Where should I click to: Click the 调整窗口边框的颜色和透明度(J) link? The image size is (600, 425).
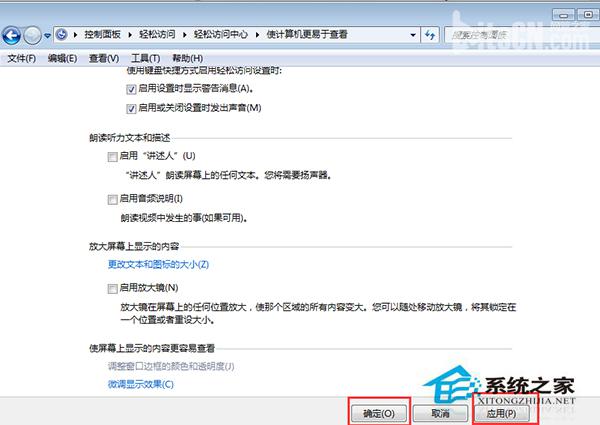pyautogui.click(x=171, y=366)
